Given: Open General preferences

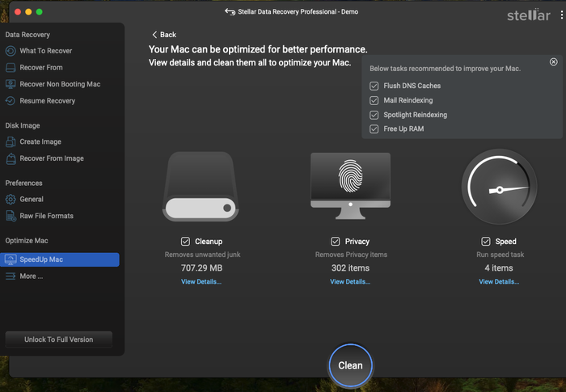Looking at the screenshot, I should point(32,200).
